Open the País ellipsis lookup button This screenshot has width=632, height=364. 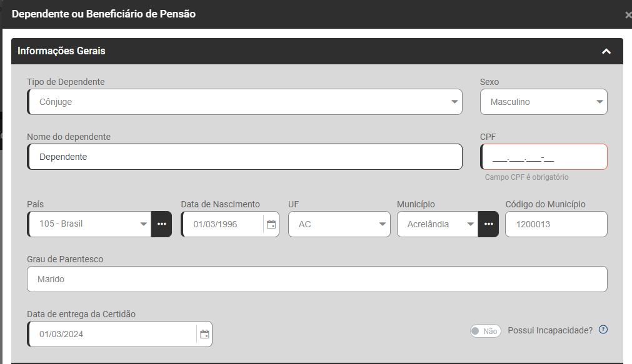pyautogui.click(x=161, y=224)
